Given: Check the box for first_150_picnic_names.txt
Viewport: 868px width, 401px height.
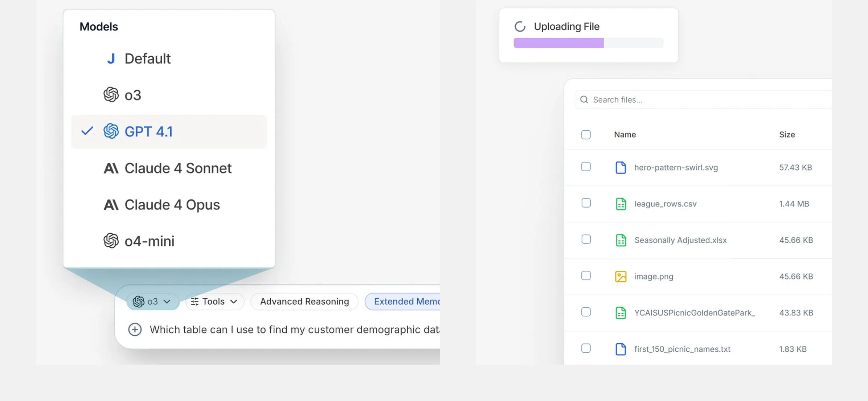Looking at the screenshot, I should click(x=586, y=348).
